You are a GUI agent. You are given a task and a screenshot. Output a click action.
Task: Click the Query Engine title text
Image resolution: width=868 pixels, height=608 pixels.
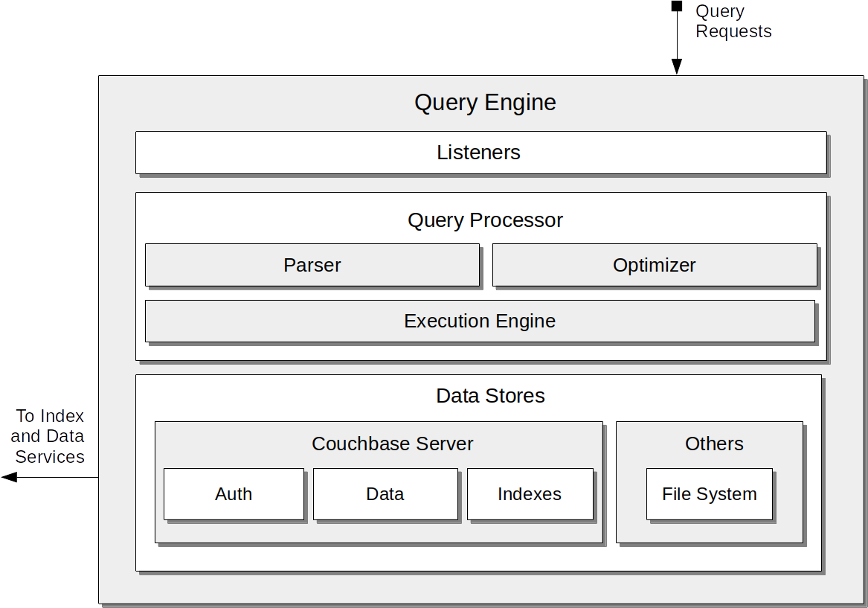click(x=484, y=102)
